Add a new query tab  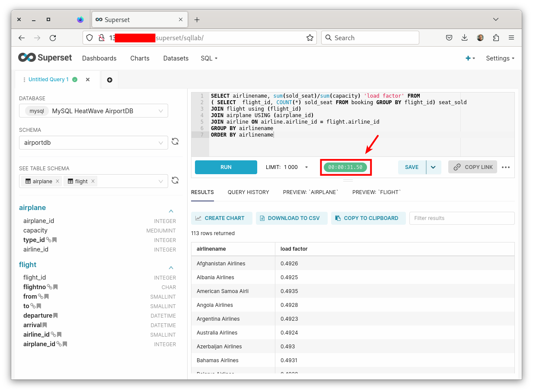109,80
